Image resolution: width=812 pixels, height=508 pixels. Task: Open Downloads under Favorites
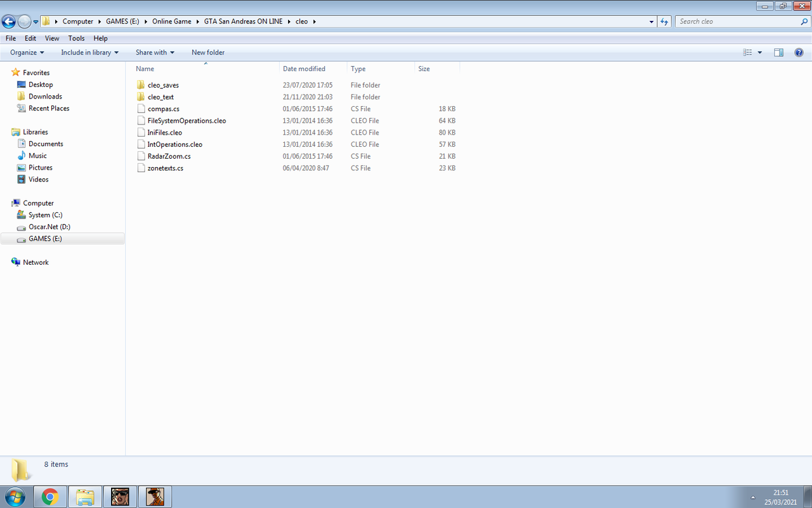click(x=45, y=97)
